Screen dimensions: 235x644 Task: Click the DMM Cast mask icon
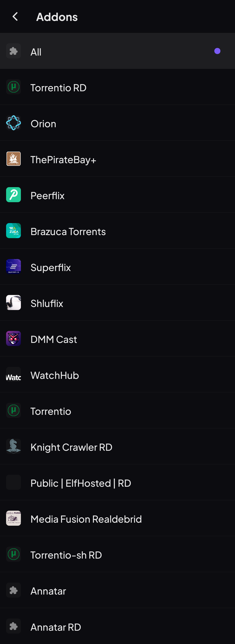tap(13, 339)
